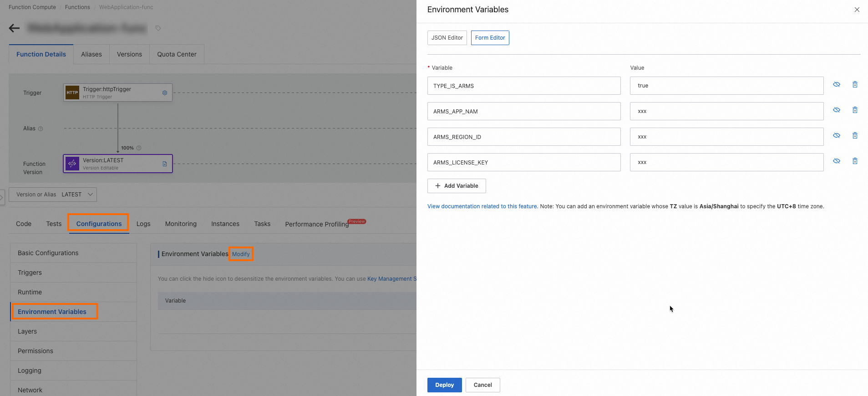Open the Performance Profiling tab
Image resolution: width=868 pixels, height=396 pixels.
coord(317,224)
